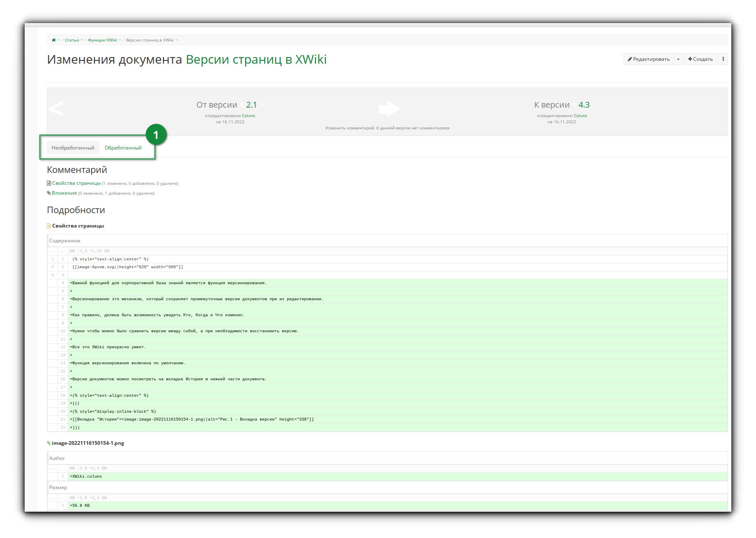
Task: Click the Комментарий section heading
Action: click(77, 170)
